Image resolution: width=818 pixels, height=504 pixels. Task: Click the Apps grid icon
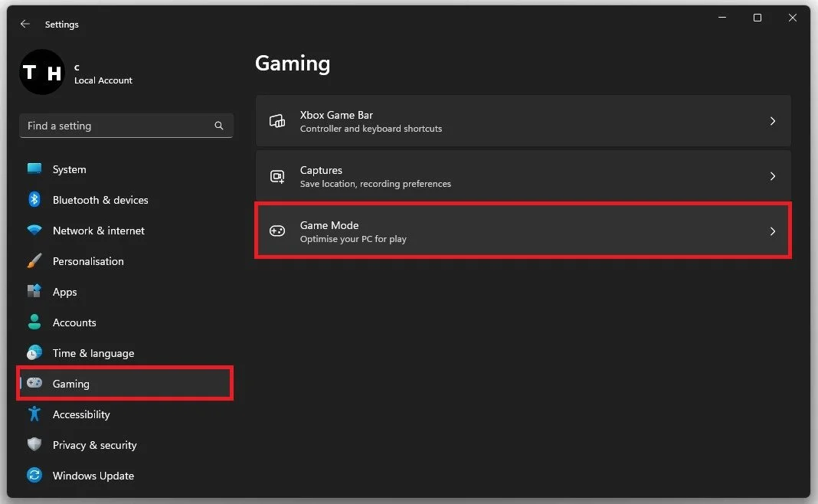(x=34, y=291)
